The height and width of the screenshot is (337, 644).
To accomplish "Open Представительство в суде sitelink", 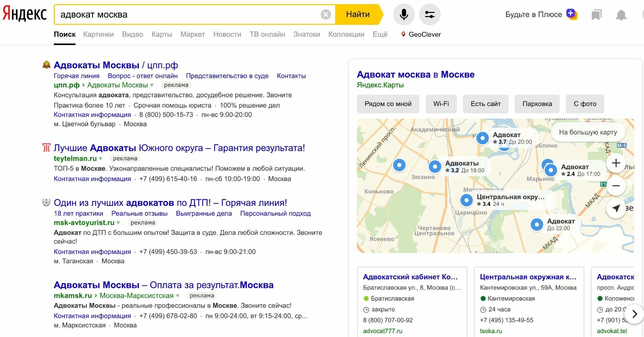I will [227, 76].
